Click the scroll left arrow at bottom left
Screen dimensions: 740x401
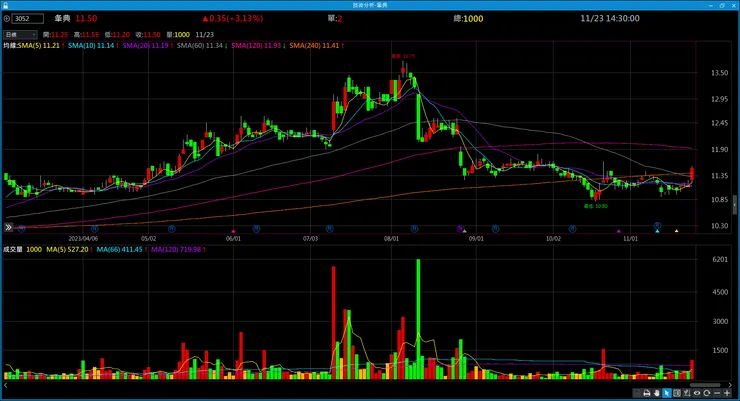[6, 385]
